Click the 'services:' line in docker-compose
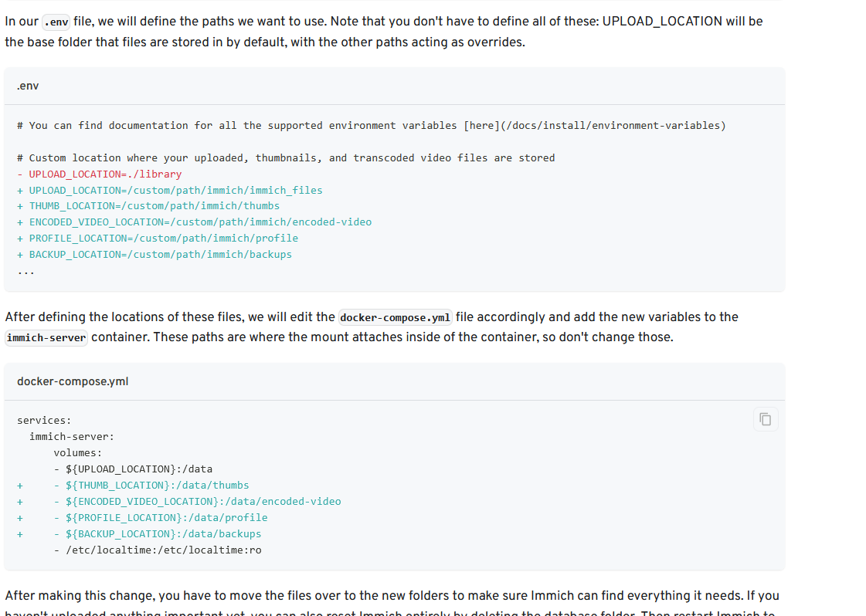The width and height of the screenshot is (866, 616). coord(44,421)
